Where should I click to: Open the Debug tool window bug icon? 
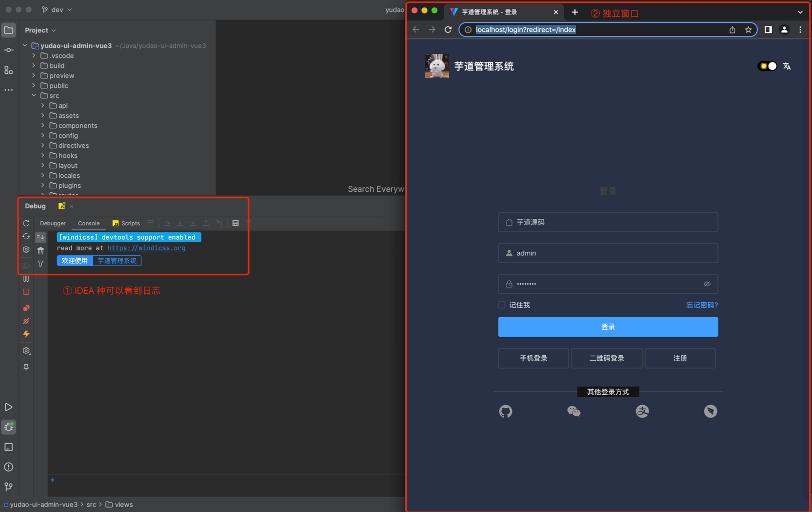[8, 427]
